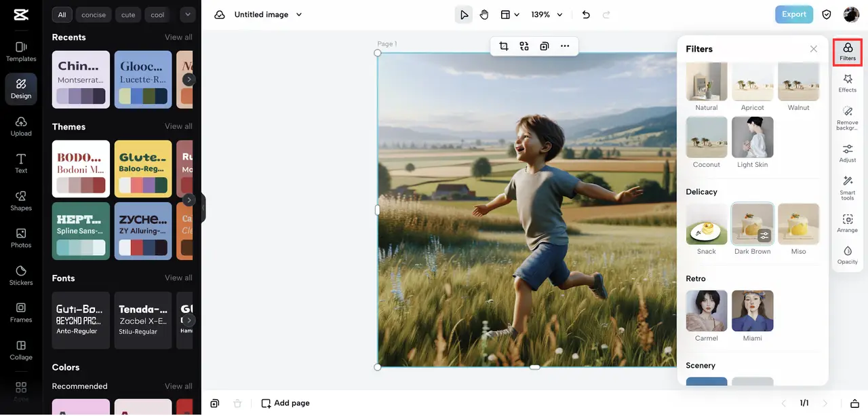Show next Themes arrow
This screenshot has width=868, height=416.
(189, 200)
